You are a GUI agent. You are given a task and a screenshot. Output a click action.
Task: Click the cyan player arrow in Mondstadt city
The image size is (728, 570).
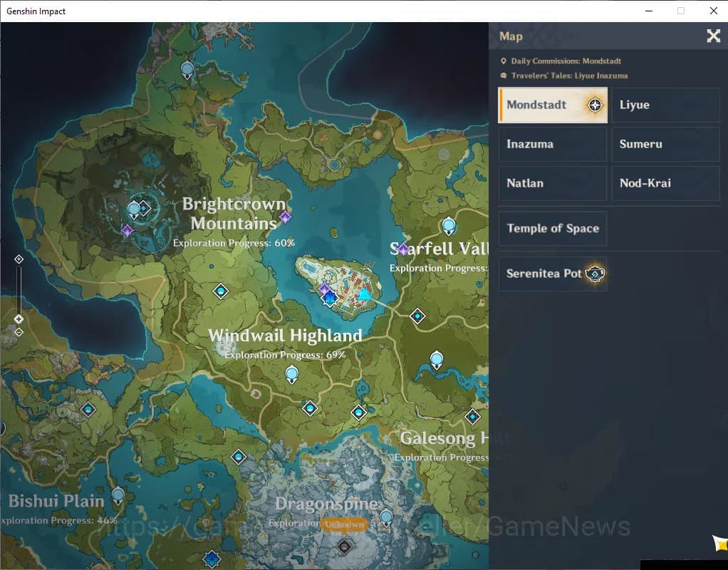(365, 294)
